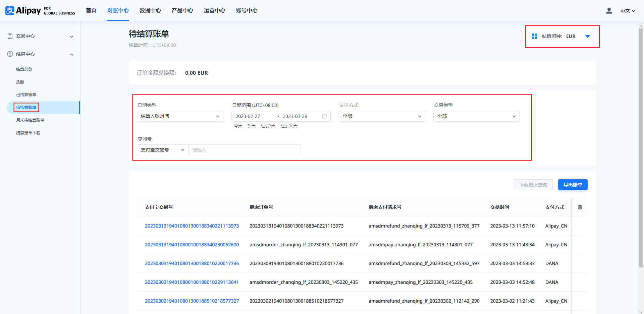Collapse the 结算中心 sidebar section
The height and width of the screenshot is (314, 644).
coord(71,54)
